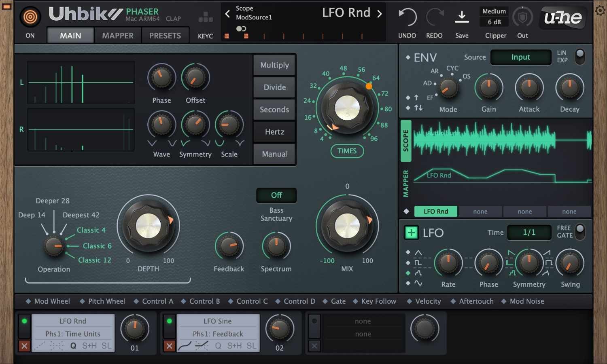Screen dimensions: 607x364
Task: Click the green plus icon beside LFO
Action: click(411, 233)
